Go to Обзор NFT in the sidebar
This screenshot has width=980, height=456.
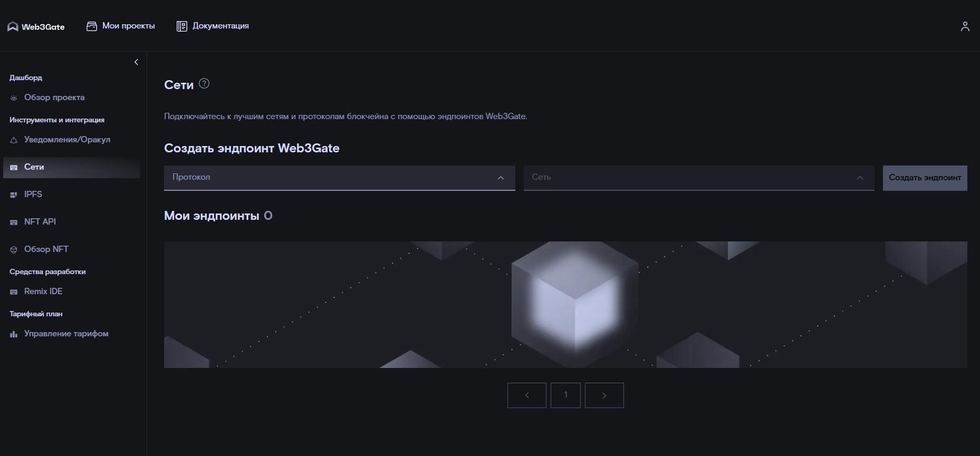click(x=46, y=249)
